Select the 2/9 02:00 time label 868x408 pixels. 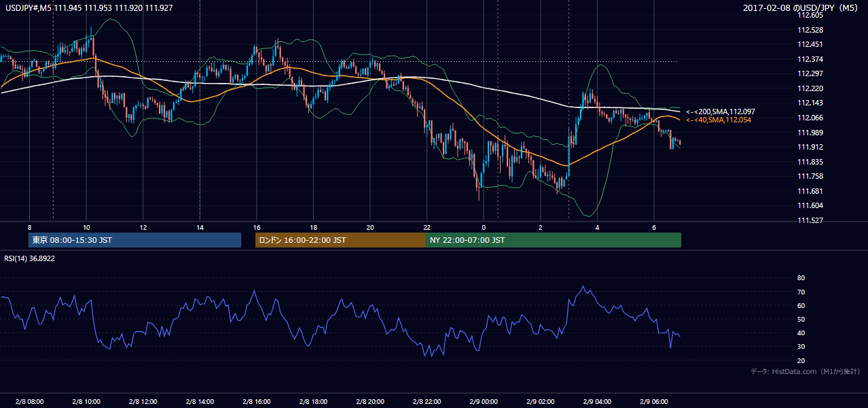540,401
